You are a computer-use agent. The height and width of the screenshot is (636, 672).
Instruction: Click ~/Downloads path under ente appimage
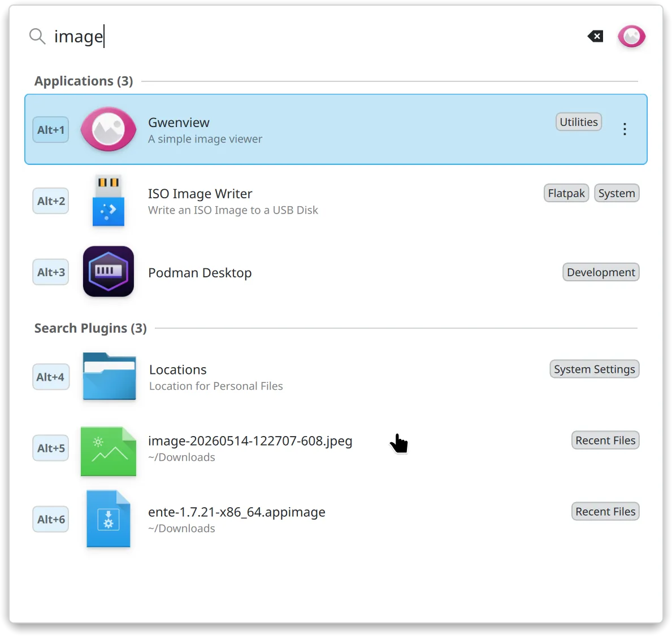(x=182, y=529)
